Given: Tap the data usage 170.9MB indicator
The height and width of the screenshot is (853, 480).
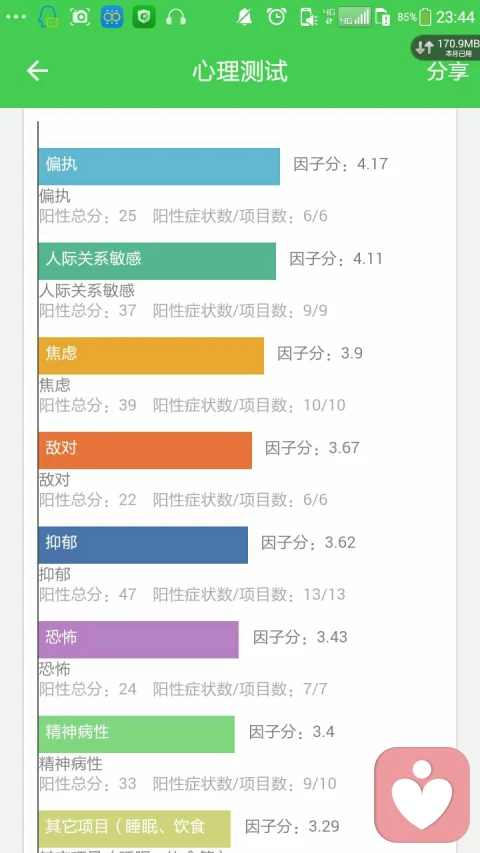Looking at the screenshot, I should tap(445, 47).
